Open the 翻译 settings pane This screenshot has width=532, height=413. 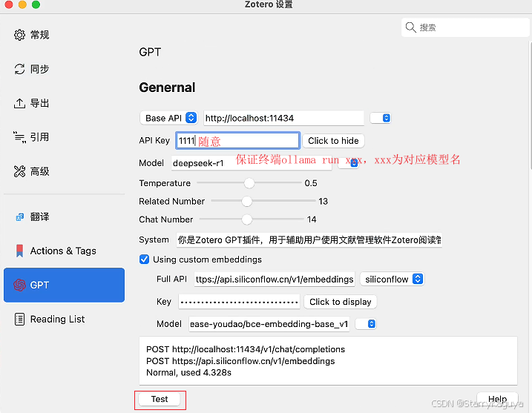[x=64, y=217]
